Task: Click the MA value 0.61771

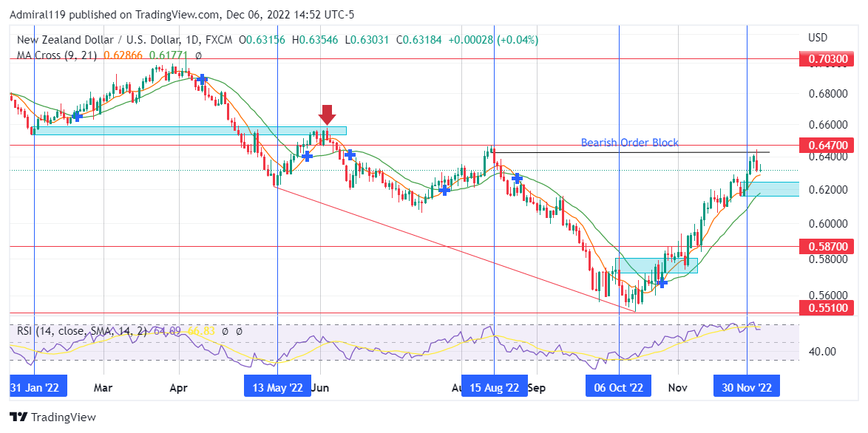Action: (168, 55)
